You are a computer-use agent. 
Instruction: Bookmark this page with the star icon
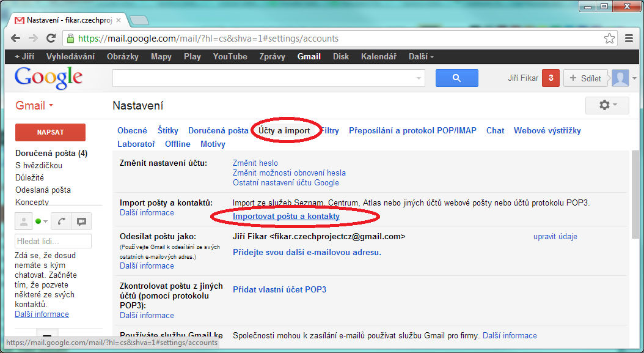tap(610, 39)
